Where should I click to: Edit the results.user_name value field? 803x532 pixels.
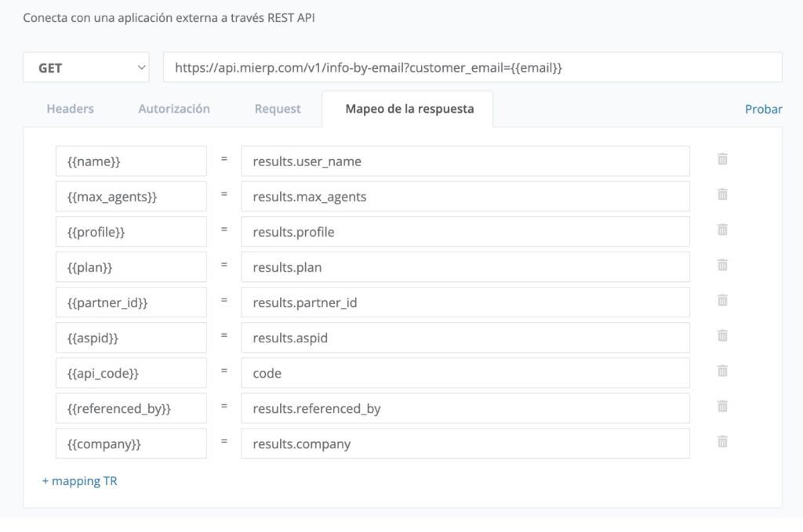click(x=465, y=161)
